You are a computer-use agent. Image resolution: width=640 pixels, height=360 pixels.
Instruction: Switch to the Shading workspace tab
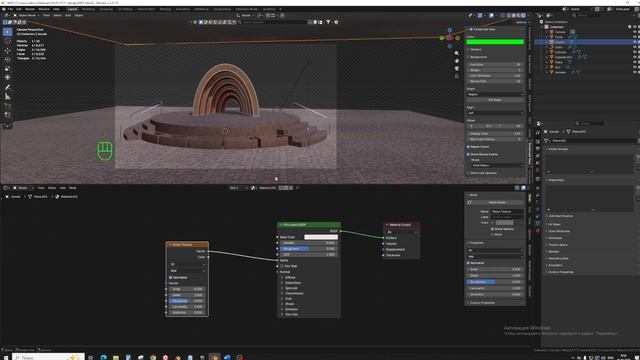click(165, 9)
